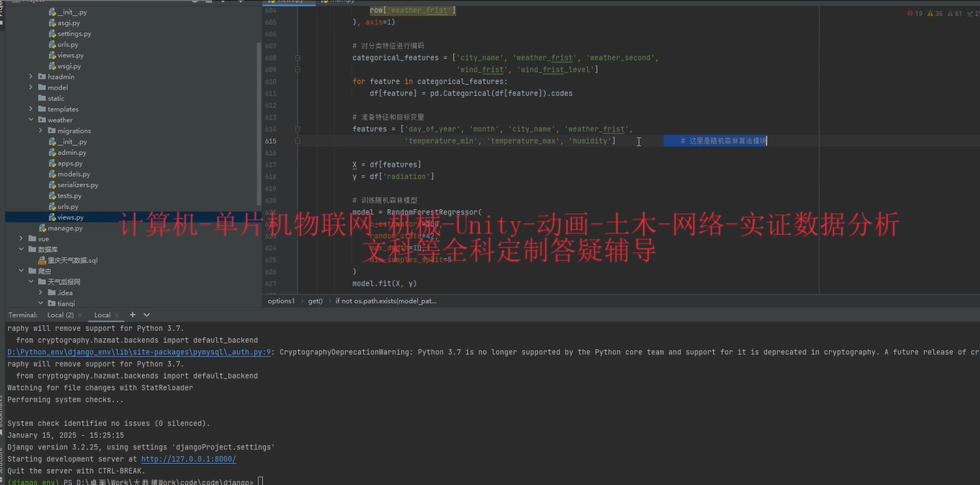Click the highlighted views.py row in the weather folder
Screen dimensions: 980x485
tap(133, 217)
